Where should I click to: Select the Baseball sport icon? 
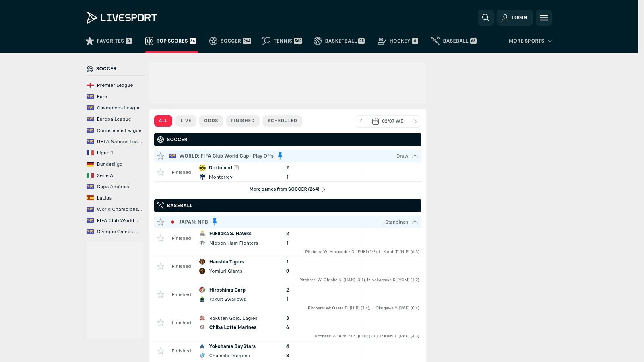tap(435, 41)
